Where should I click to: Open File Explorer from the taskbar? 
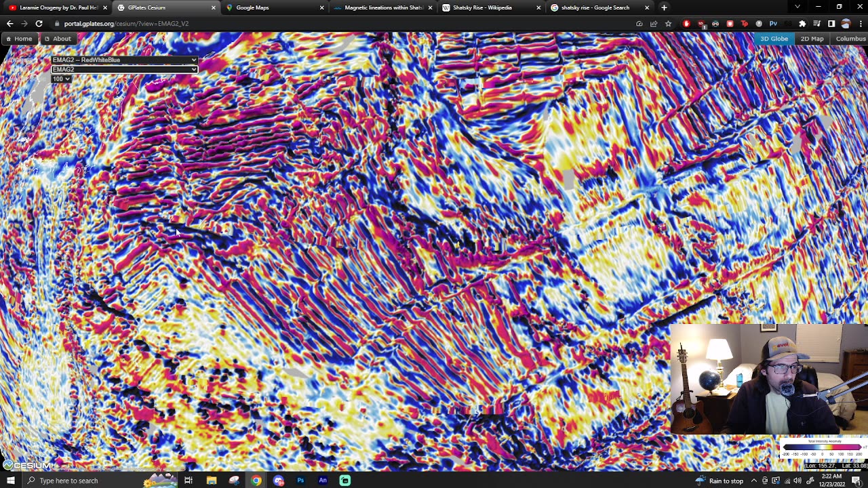pyautogui.click(x=212, y=481)
